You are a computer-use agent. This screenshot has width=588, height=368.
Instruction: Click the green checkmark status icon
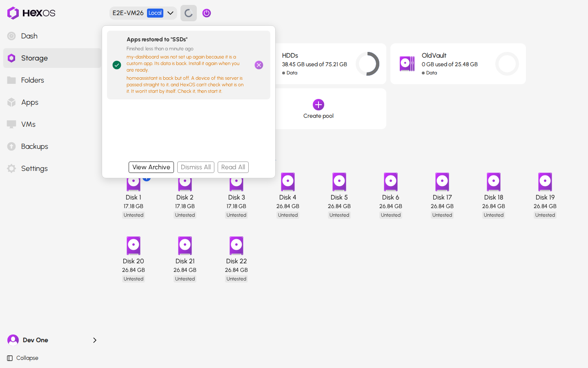[117, 65]
